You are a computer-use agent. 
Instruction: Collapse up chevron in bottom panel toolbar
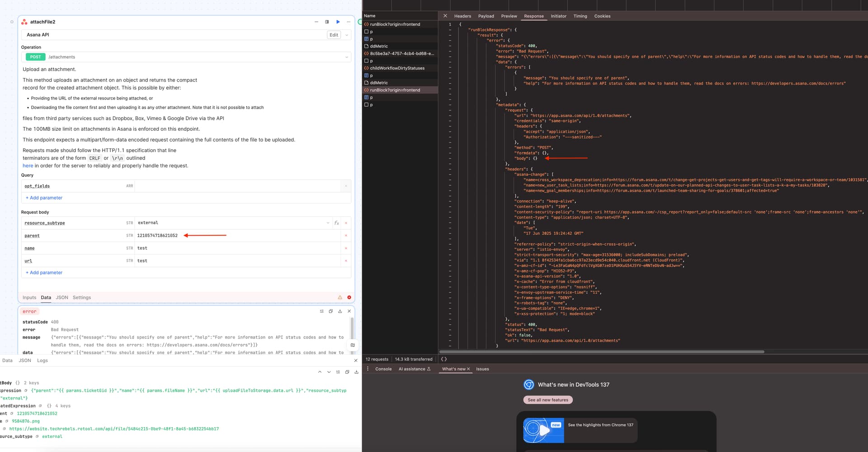pyautogui.click(x=320, y=372)
